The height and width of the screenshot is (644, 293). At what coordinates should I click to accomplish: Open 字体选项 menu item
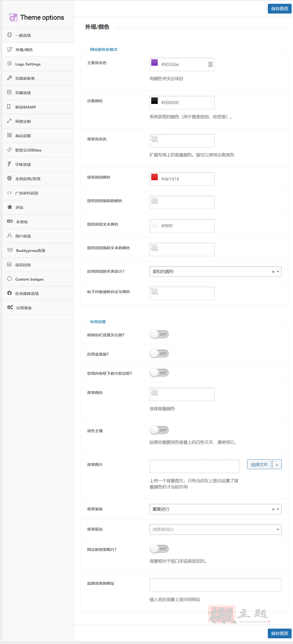click(38, 164)
